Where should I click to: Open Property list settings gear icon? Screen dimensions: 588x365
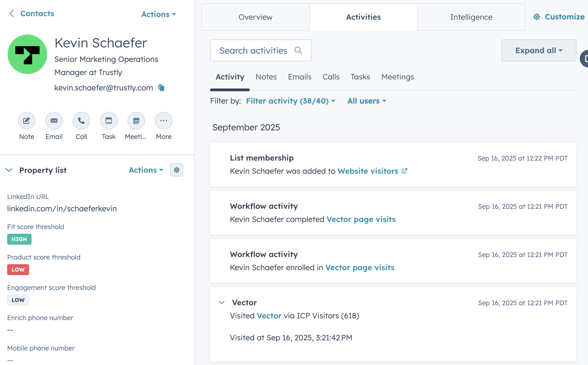177,170
